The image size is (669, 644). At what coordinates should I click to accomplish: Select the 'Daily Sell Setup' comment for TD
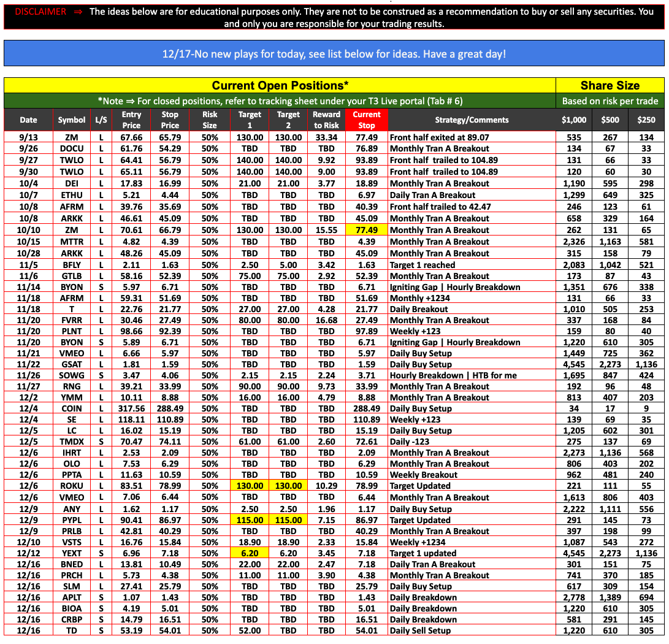420,631
